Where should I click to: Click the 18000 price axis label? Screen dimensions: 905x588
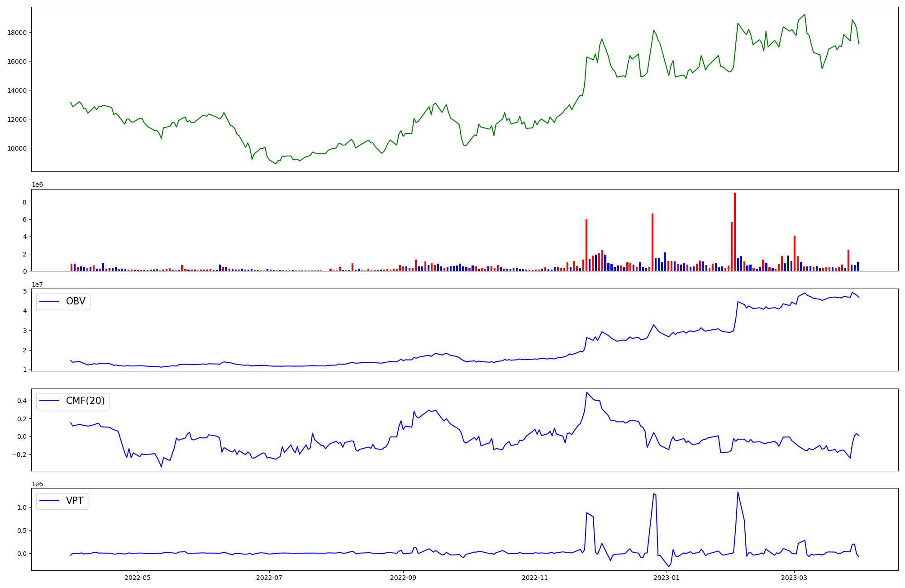(x=17, y=33)
